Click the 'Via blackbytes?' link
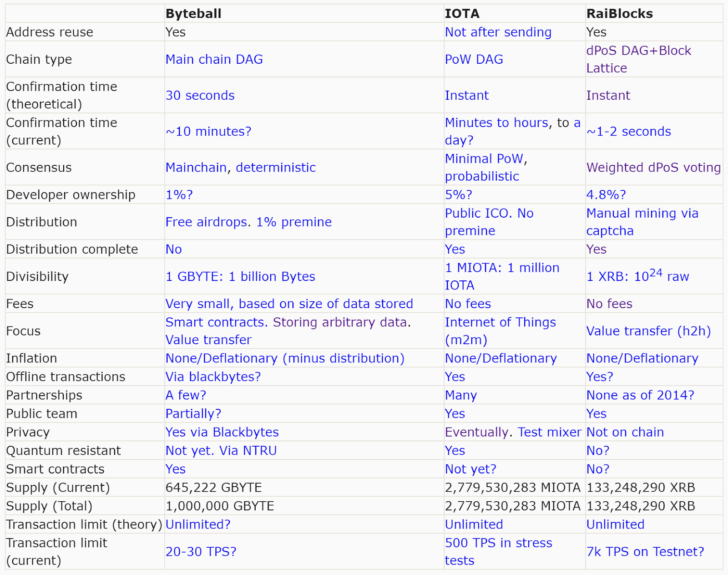Image resolution: width=728 pixels, height=575 pixels. tap(213, 377)
